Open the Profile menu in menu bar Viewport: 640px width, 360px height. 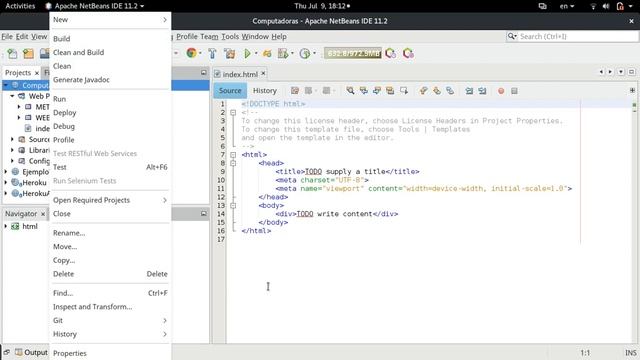click(187, 36)
